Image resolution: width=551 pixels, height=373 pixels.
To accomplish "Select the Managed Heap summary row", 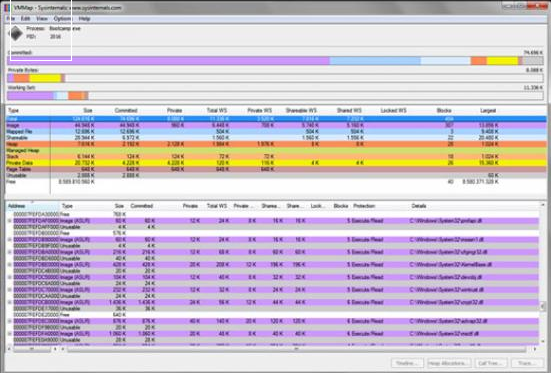I will 276,150.
